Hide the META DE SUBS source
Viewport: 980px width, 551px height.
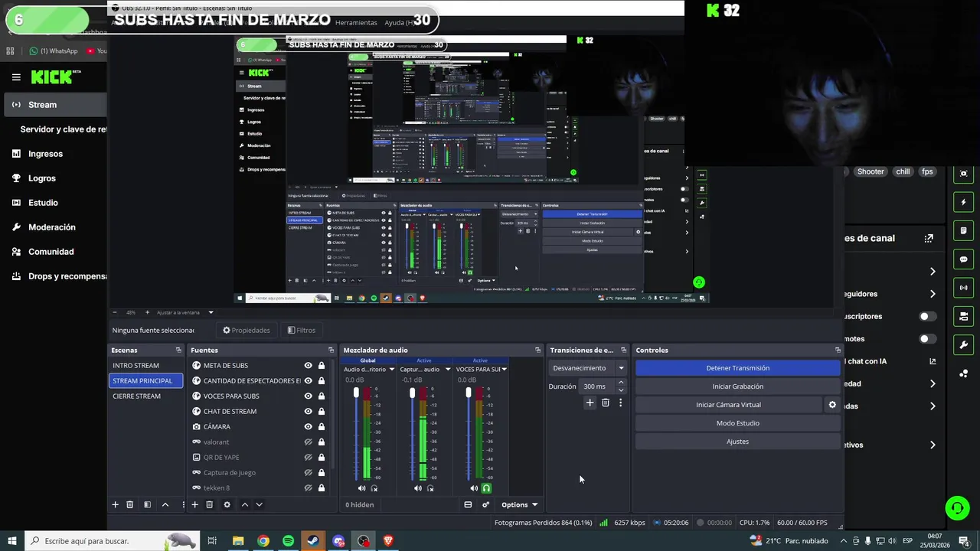[x=308, y=366]
